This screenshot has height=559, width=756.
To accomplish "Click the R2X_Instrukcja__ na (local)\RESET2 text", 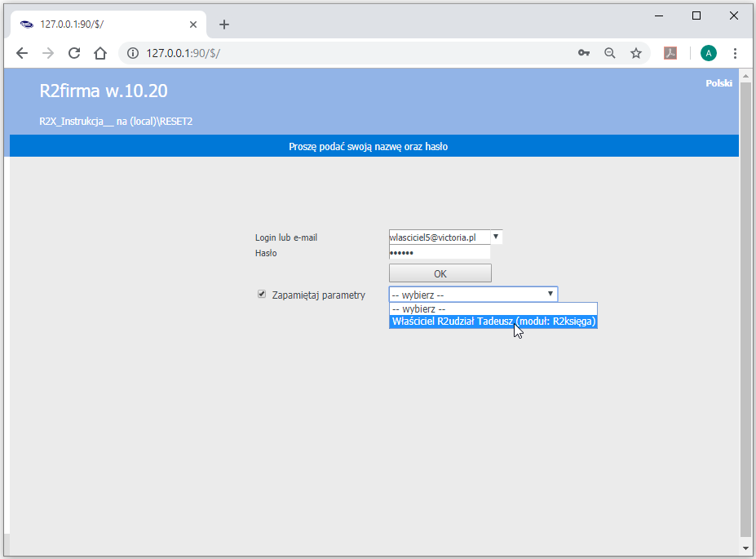I will [x=116, y=121].
